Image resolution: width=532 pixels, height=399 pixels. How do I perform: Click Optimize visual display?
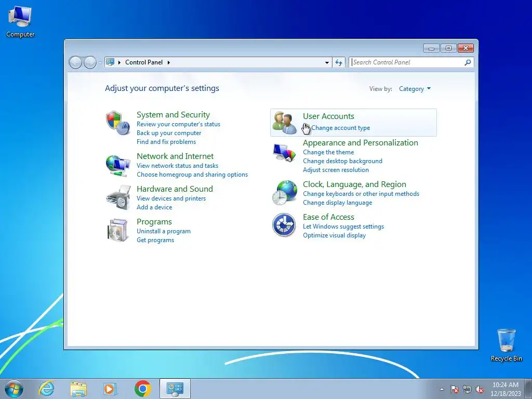334,235
